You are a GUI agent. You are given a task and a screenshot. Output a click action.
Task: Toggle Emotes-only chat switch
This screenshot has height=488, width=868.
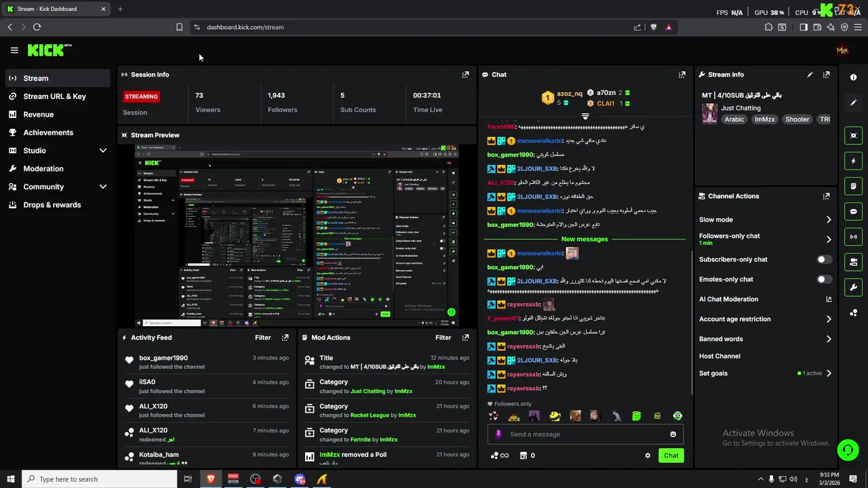coord(824,279)
